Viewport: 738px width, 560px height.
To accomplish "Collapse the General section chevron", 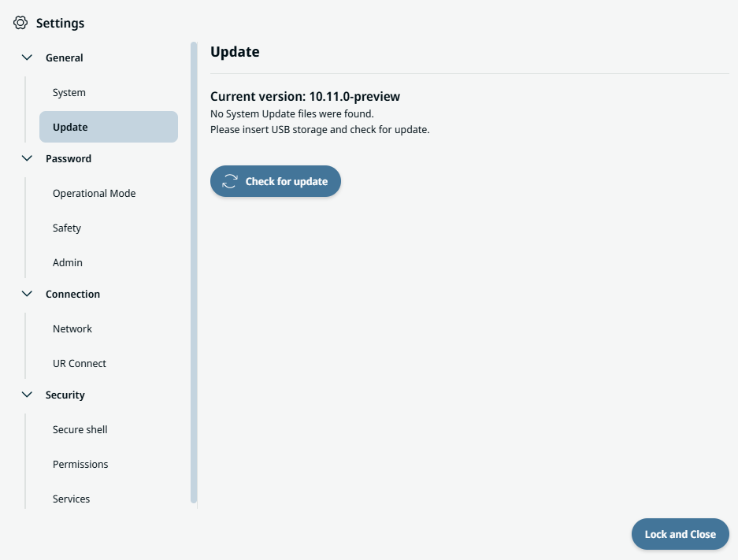I will (28, 57).
